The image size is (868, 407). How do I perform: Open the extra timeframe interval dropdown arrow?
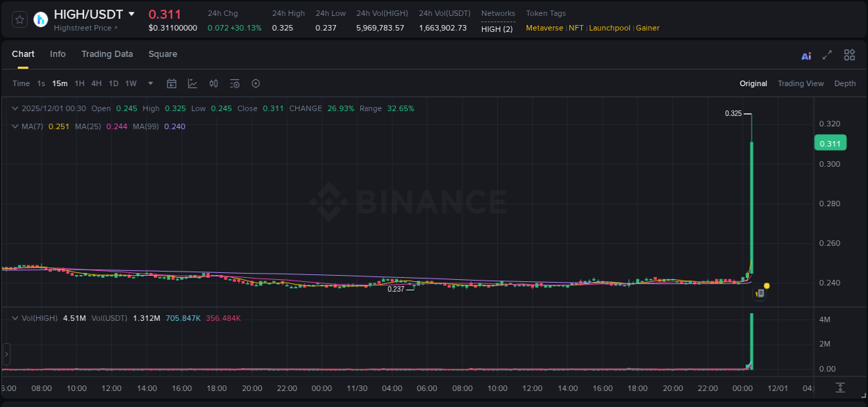click(x=150, y=83)
